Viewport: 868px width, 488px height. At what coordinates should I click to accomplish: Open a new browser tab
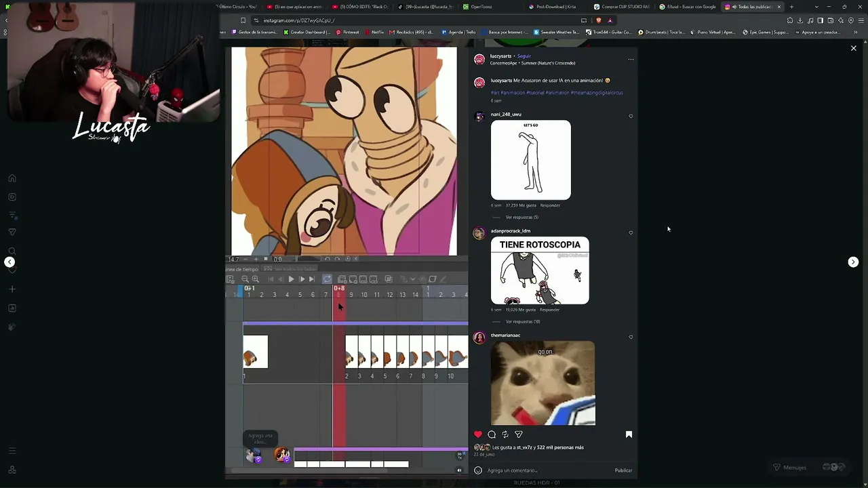791,7
